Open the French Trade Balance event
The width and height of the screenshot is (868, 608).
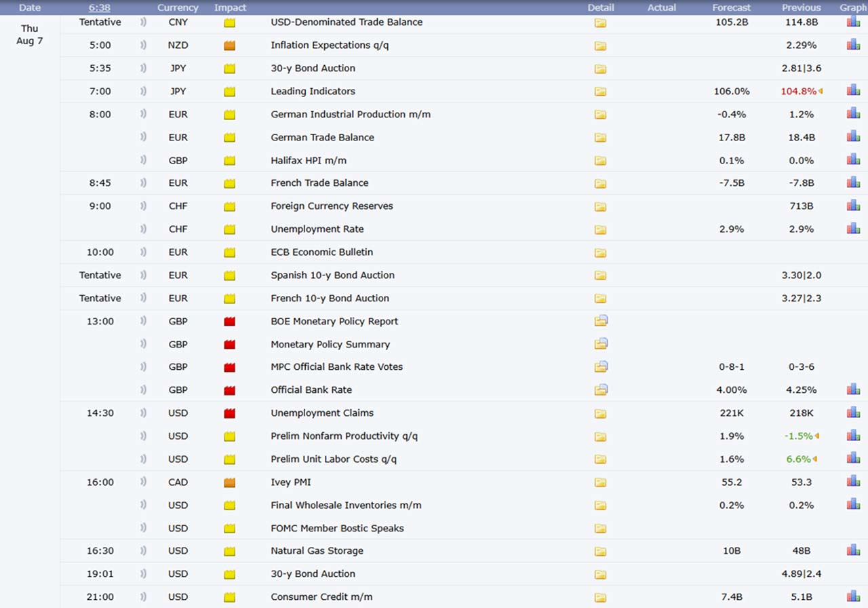(319, 183)
